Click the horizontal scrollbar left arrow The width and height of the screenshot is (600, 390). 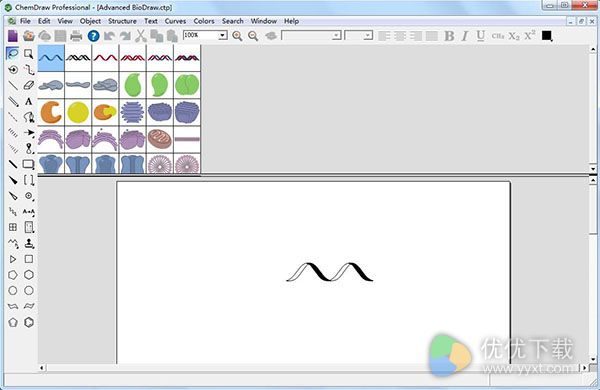(42, 368)
